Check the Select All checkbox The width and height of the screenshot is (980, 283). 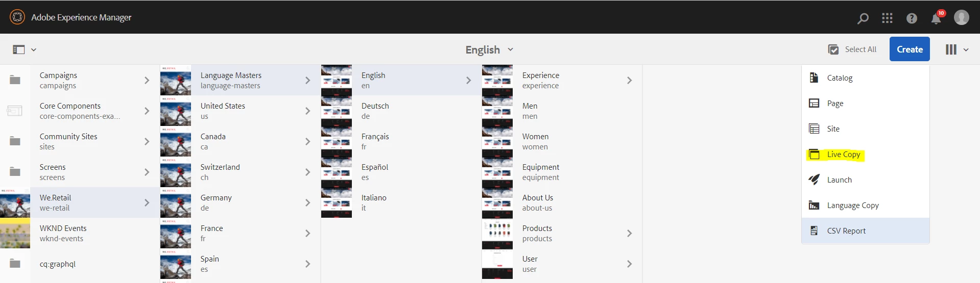[x=833, y=49]
